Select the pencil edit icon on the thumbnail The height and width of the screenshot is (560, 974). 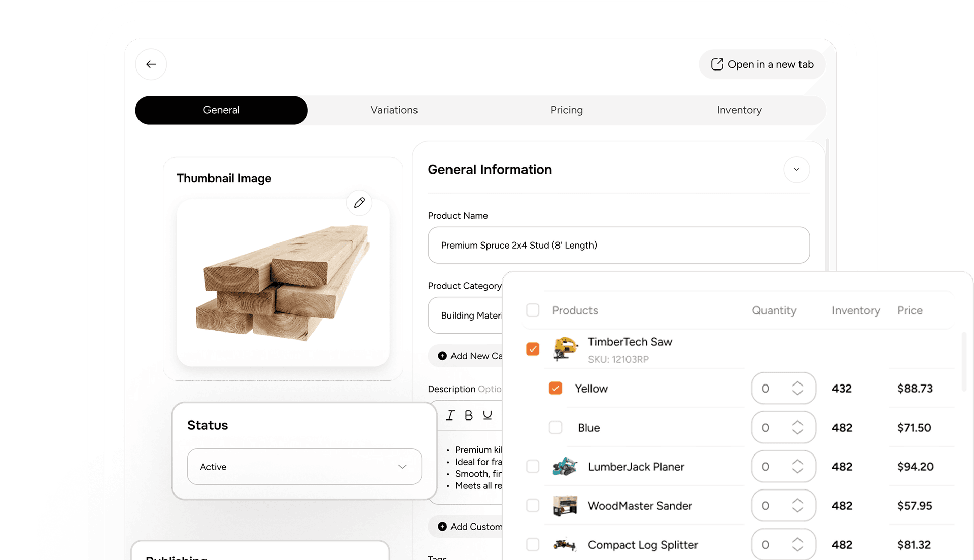359,202
